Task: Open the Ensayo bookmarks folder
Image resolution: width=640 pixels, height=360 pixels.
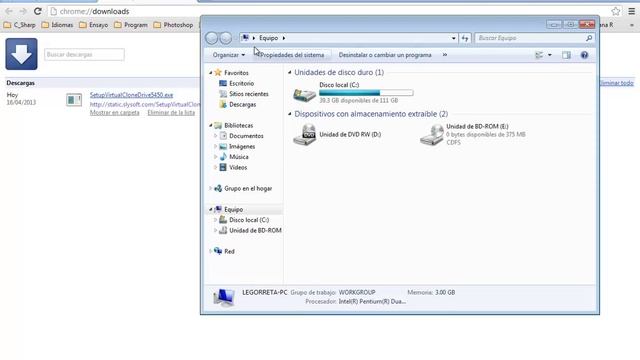Action: (x=94, y=25)
